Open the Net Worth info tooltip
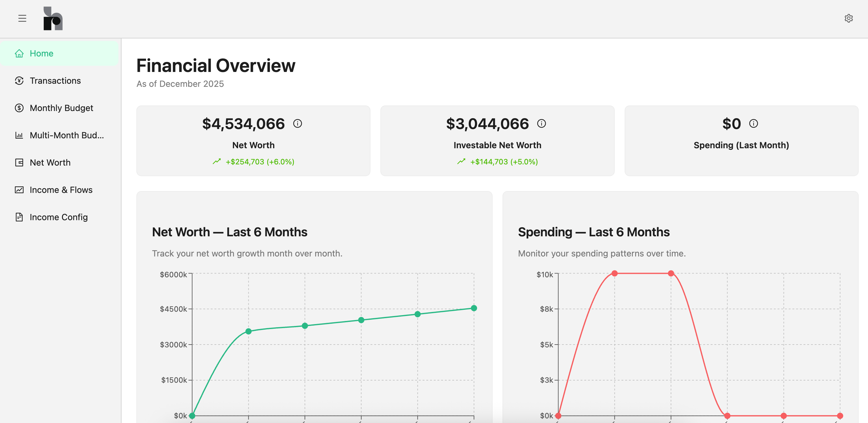 point(298,123)
